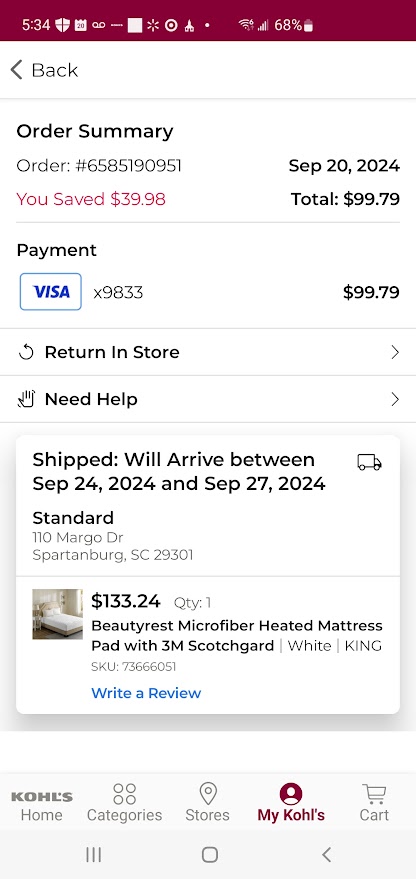Viewport: 416px width, 879px height.
Task: Tap the Back text label
Action: (x=54, y=70)
